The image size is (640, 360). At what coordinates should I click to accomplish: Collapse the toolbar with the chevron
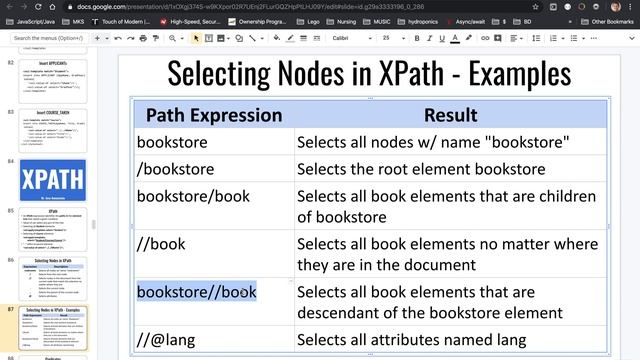pos(632,38)
